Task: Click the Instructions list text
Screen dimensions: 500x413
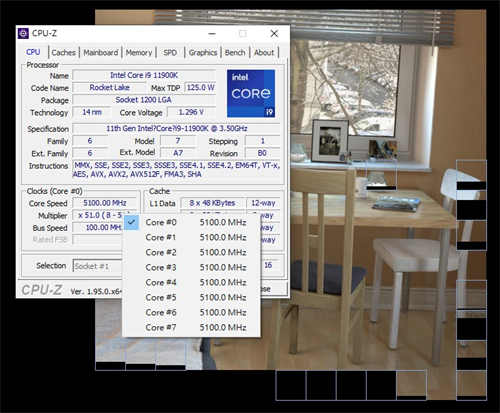Action: click(x=177, y=170)
